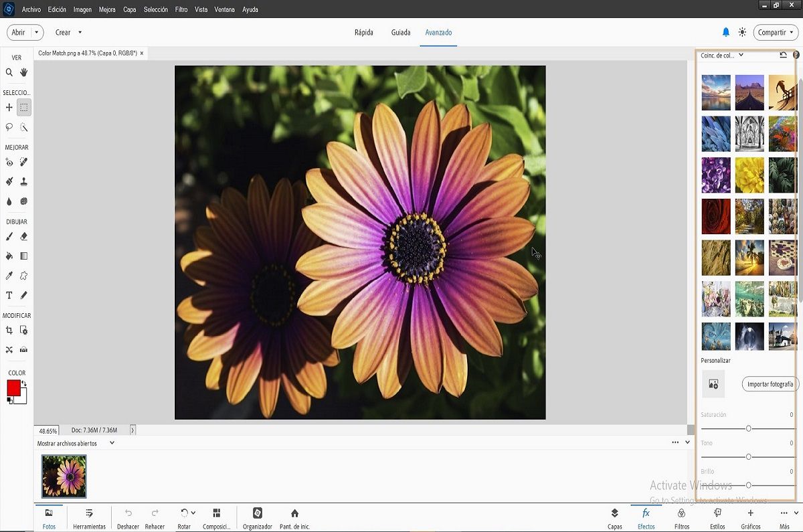Open the Edición menu
803x532 pixels.
[x=57, y=10]
